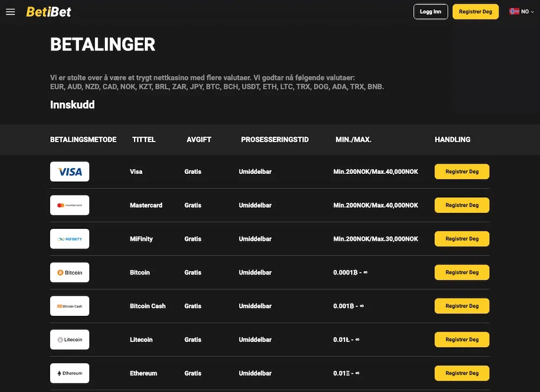The height and width of the screenshot is (392, 540).
Task: Click the BetiBet logo
Action: 49,12
